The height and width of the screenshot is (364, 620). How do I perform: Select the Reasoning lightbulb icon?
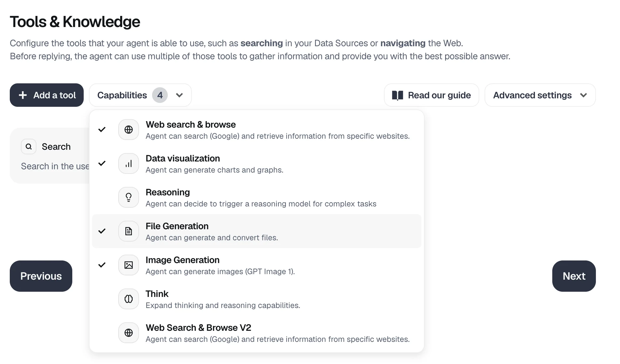[128, 197]
